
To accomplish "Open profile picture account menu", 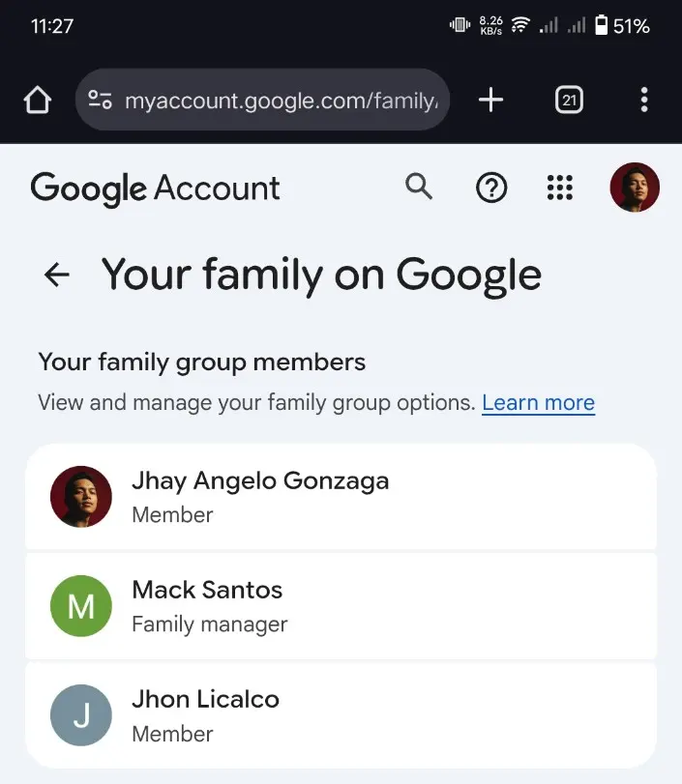I will 635,188.
